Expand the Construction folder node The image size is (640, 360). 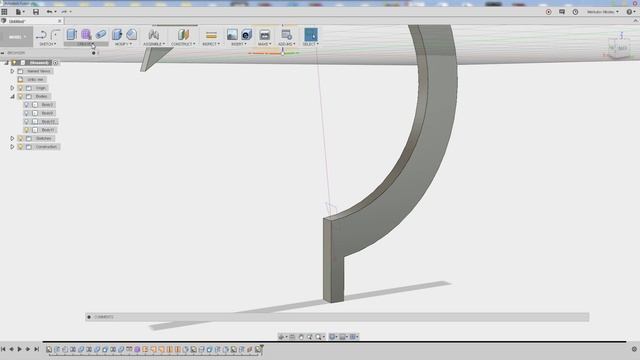coord(12,147)
